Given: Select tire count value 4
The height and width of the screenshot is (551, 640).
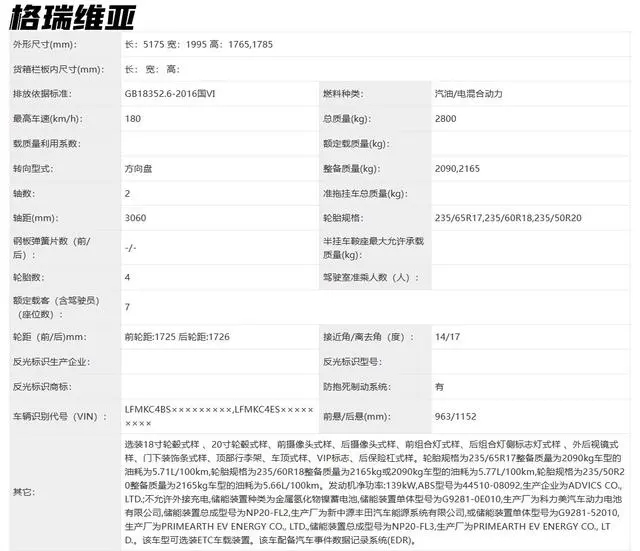Looking at the screenshot, I should [127, 278].
